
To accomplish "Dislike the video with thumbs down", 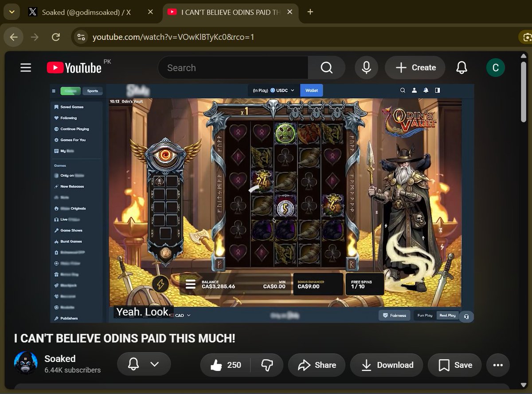I will [x=267, y=365].
